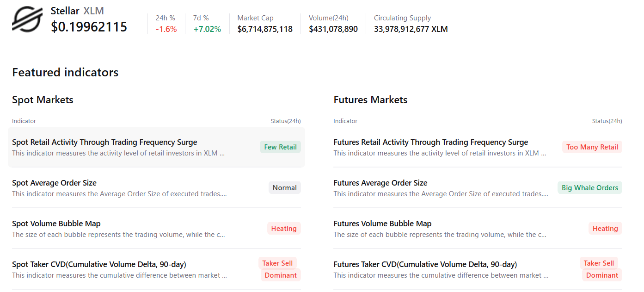Click the Market Cap label
This screenshot has height=292, width=644.
point(255,18)
